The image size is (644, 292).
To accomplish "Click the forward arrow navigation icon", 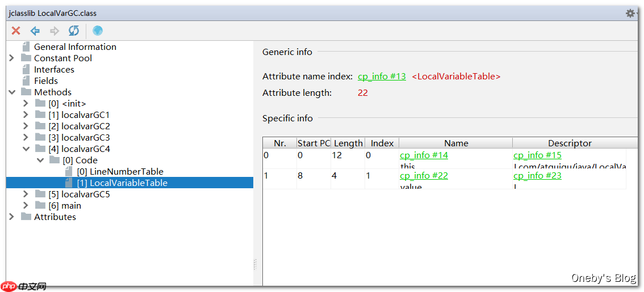I will tap(55, 31).
